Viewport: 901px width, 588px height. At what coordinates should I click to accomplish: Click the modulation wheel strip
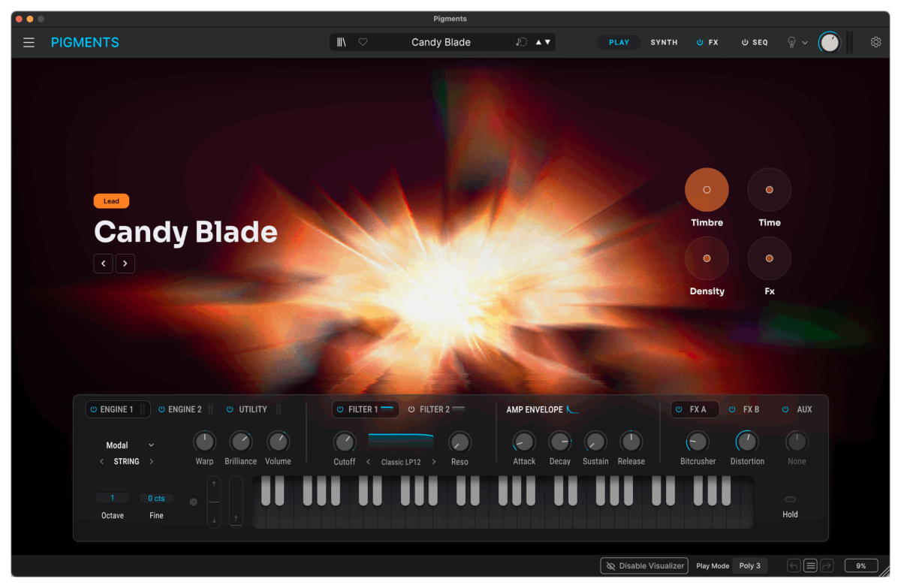pyautogui.click(x=237, y=502)
